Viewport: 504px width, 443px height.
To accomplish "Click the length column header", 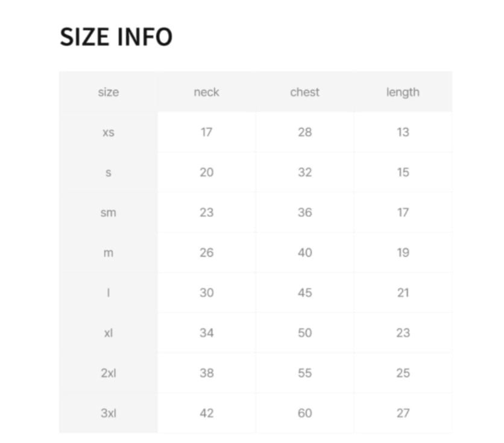I will click(403, 92).
